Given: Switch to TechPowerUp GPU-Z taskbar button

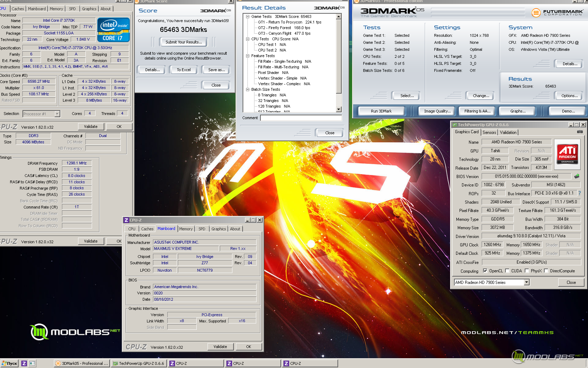Looking at the screenshot, I should (x=139, y=363).
